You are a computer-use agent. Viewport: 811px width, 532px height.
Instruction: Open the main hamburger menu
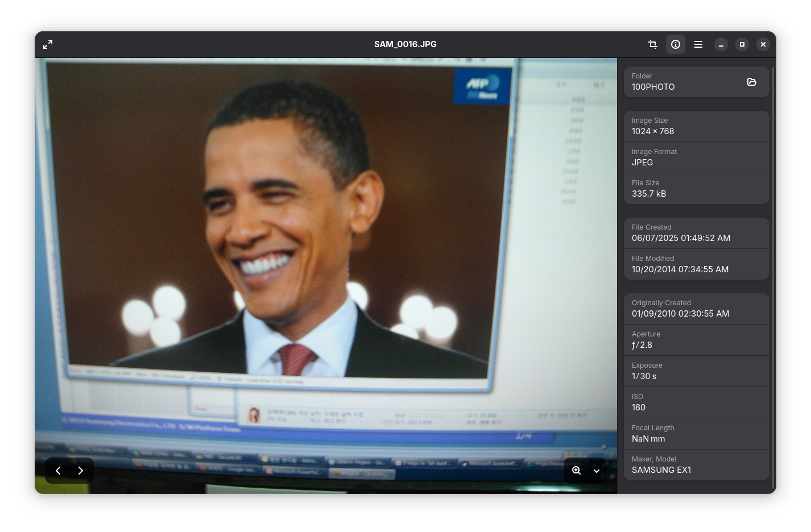(698, 44)
